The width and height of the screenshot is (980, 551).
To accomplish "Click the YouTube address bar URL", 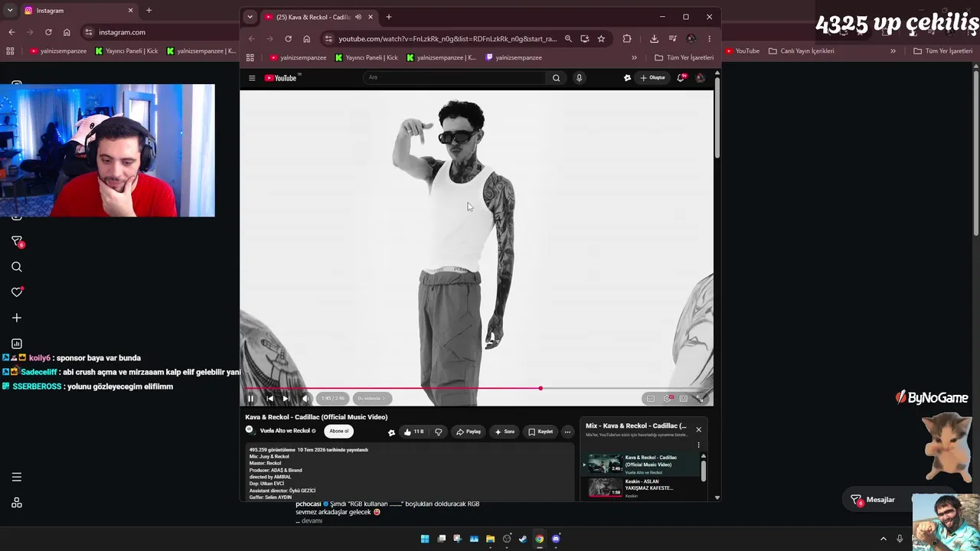I will point(447,38).
